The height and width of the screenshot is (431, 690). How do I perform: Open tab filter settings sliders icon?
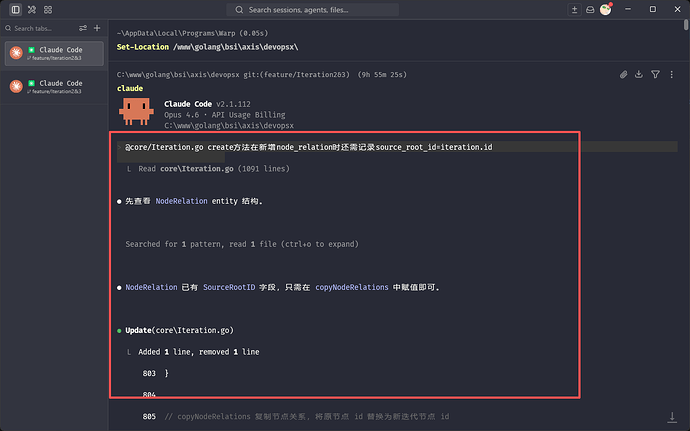click(x=83, y=28)
